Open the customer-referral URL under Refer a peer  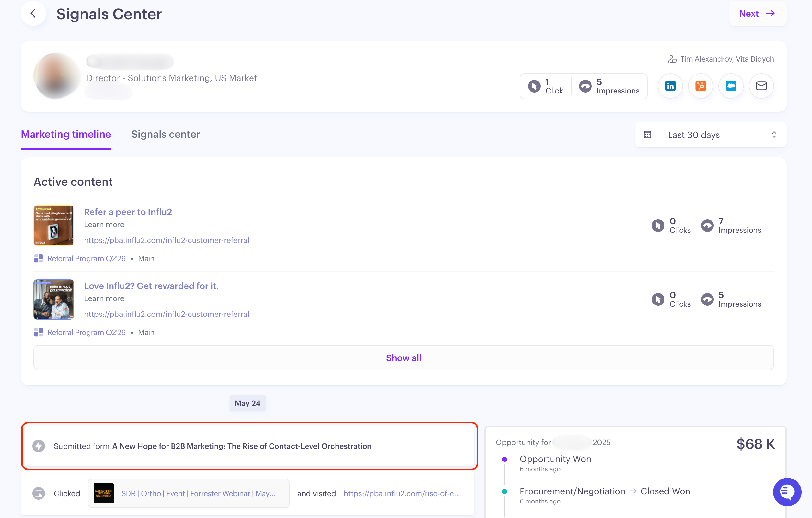pyautogui.click(x=167, y=240)
